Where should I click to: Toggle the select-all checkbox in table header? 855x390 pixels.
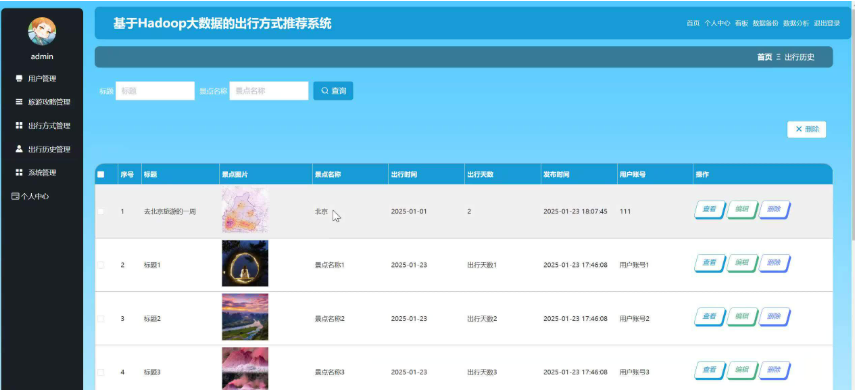pyautogui.click(x=100, y=175)
